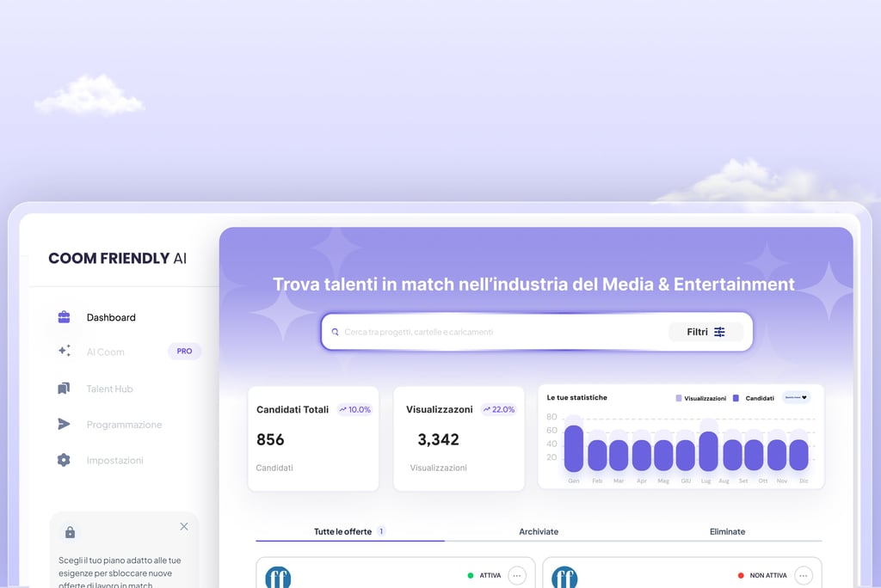Click the 856 candidates value
The image size is (881, 588).
coord(270,439)
